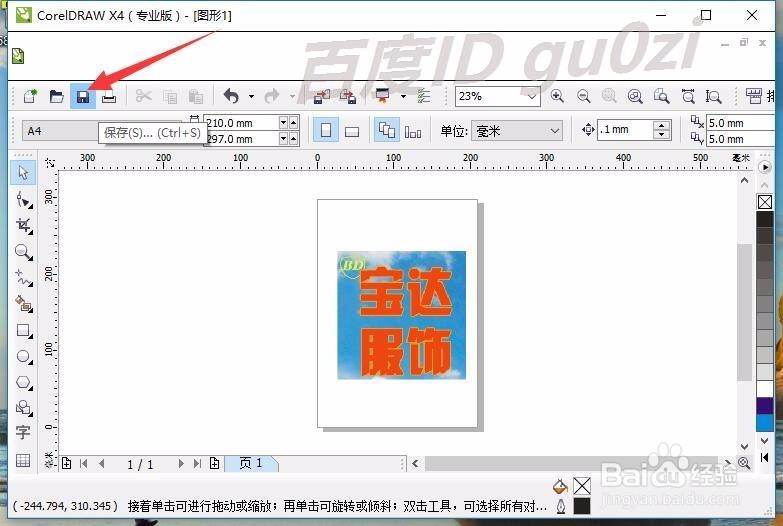
Task: Click the Export icon
Action: [x=348, y=96]
